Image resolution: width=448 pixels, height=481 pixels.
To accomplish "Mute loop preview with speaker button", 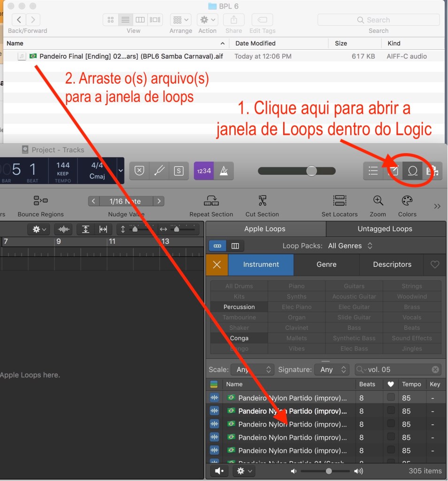I will [219, 471].
